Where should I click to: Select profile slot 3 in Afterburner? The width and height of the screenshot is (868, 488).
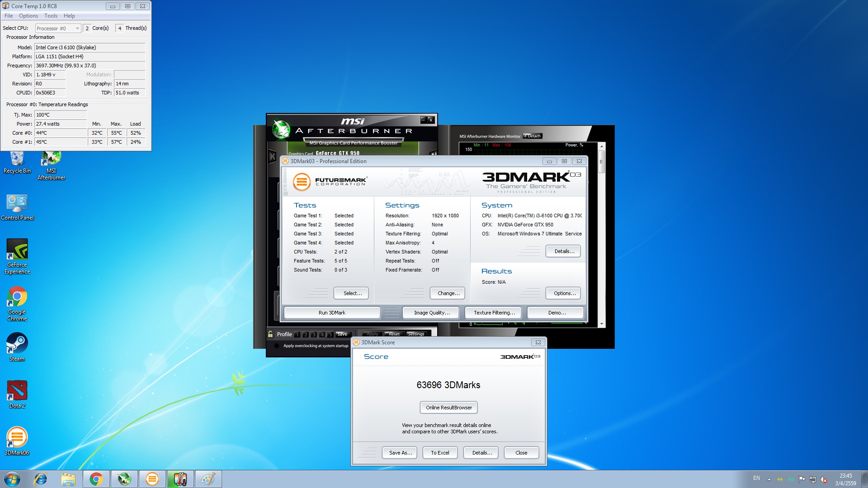pos(314,335)
